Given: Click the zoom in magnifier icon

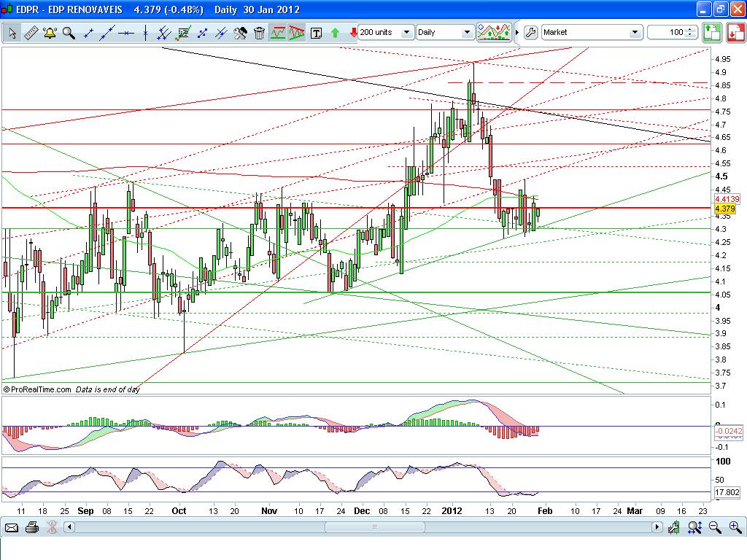Looking at the screenshot, I should tap(735, 527).
